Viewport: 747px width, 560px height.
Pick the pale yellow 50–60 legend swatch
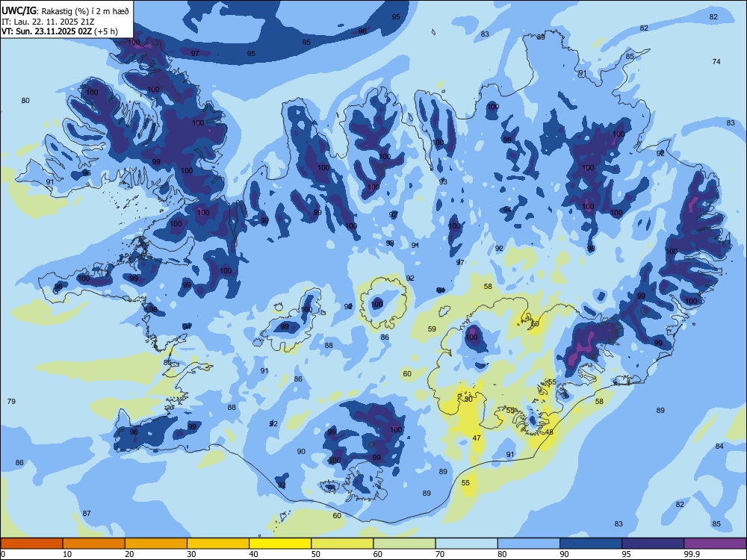click(342, 544)
